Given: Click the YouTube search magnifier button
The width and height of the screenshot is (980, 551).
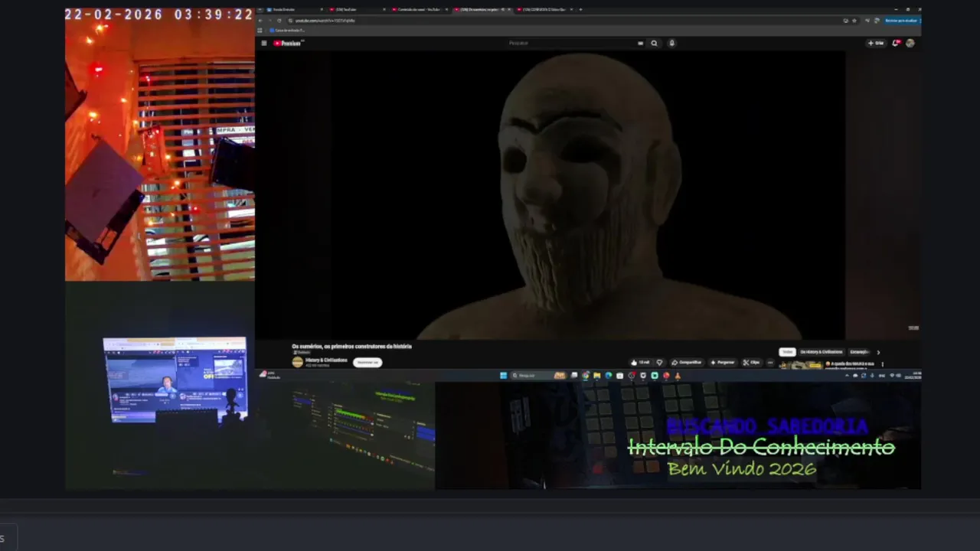Looking at the screenshot, I should tap(654, 43).
